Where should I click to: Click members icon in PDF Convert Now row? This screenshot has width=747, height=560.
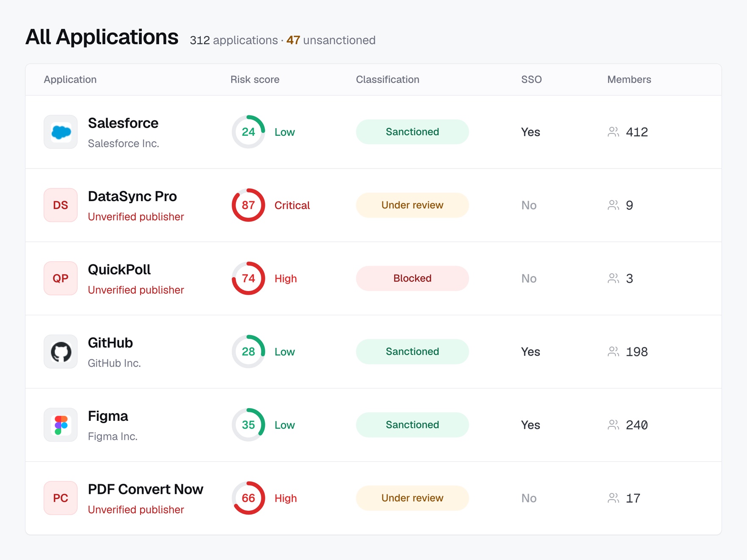pyautogui.click(x=613, y=498)
